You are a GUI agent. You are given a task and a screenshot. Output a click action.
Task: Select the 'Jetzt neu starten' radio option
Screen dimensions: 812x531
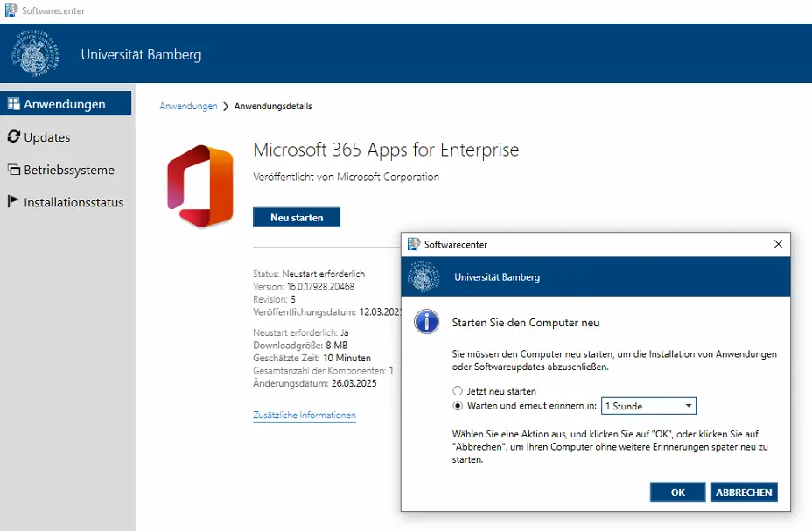coord(458,391)
